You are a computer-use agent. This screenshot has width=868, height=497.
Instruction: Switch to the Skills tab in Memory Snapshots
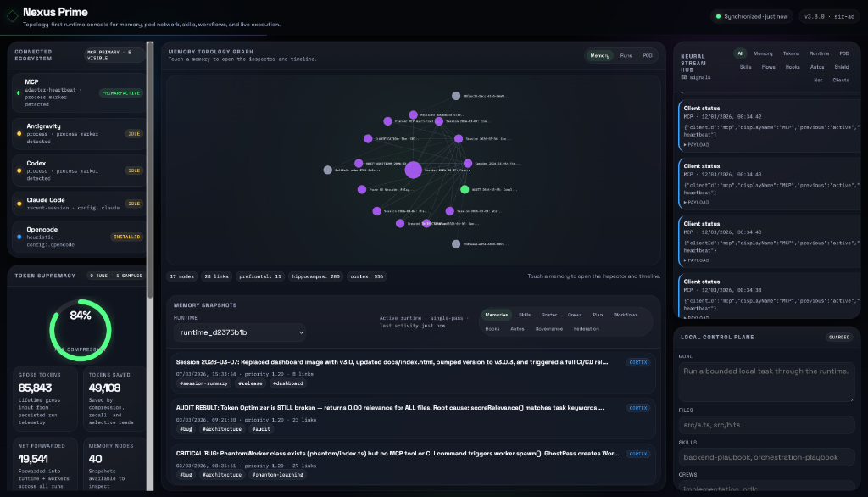coord(524,314)
